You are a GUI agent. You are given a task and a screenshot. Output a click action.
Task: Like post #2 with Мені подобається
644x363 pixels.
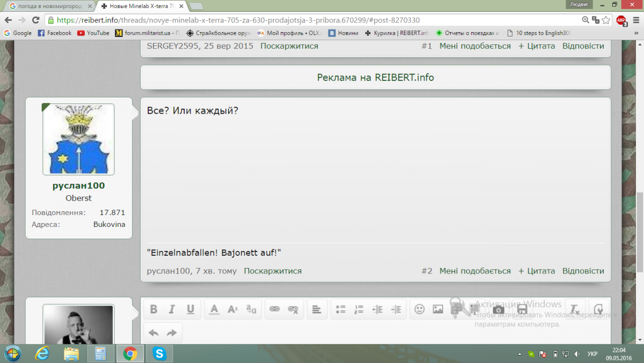[x=475, y=271]
